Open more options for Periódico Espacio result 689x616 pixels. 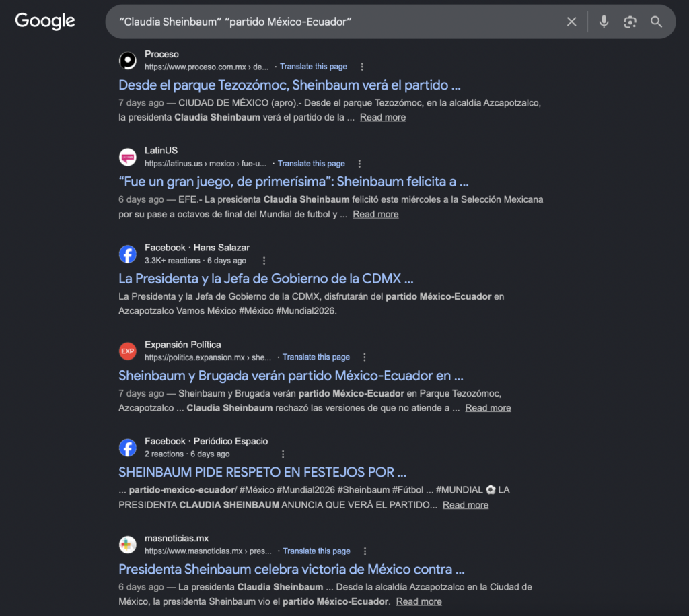(283, 454)
